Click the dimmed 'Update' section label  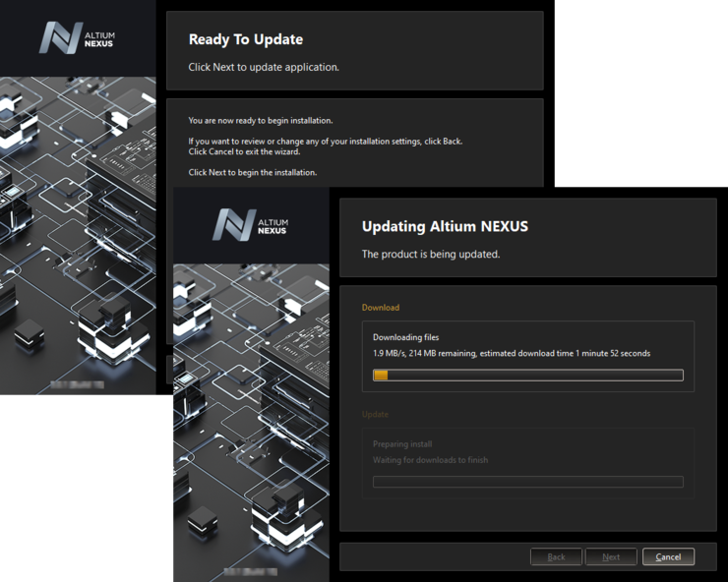(375, 414)
